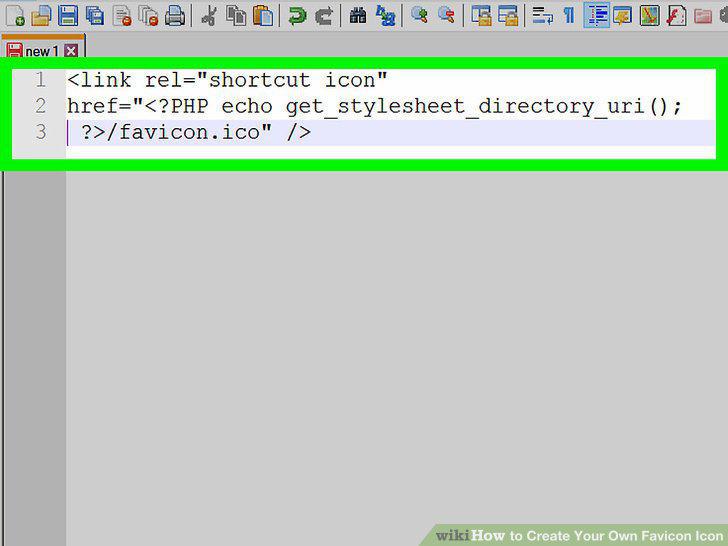The image size is (728, 546).
Task: Open Find with the binoculars icon
Action: [358, 15]
